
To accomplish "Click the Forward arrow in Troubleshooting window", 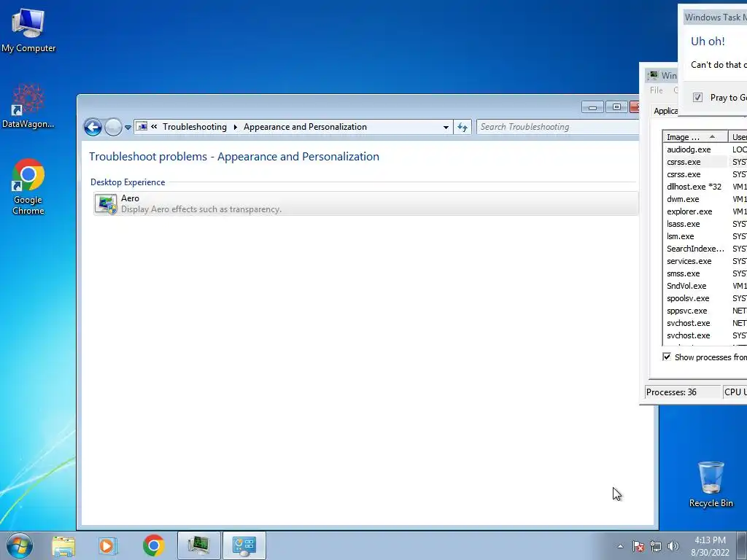I will click(113, 127).
